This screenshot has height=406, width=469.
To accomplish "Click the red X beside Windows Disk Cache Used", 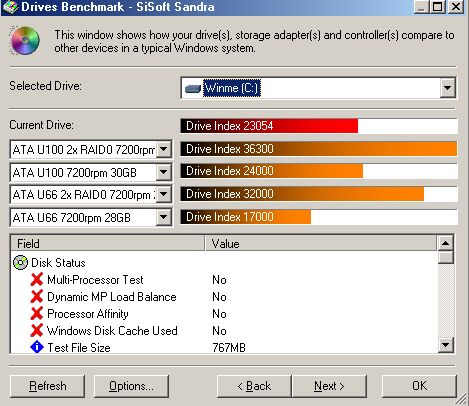I will pyautogui.click(x=37, y=330).
